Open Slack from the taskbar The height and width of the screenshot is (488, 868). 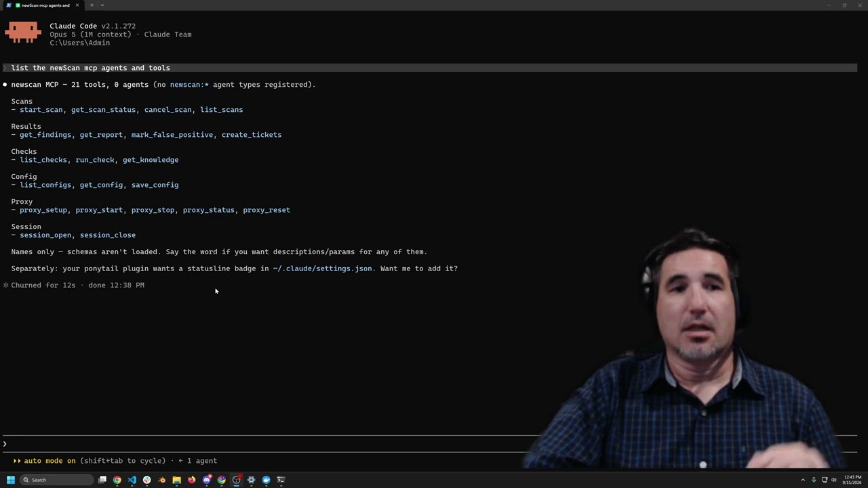(x=147, y=480)
